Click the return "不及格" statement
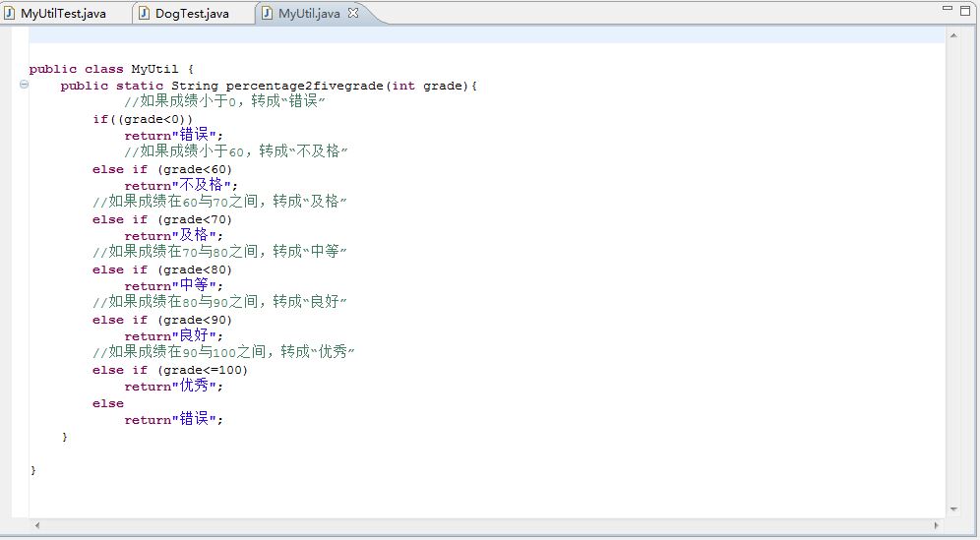Screen dimensions: 980x540 181,185
